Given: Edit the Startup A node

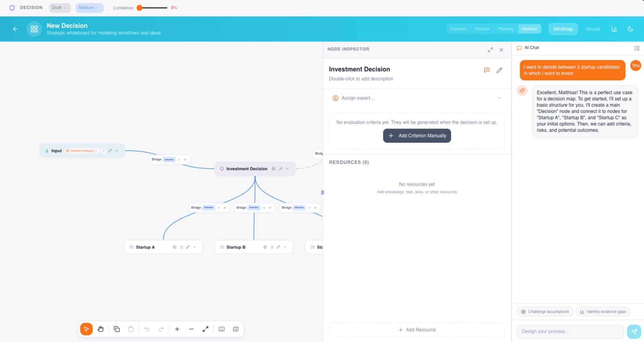Looking at the screenshot, I should (x=188, y=247).
